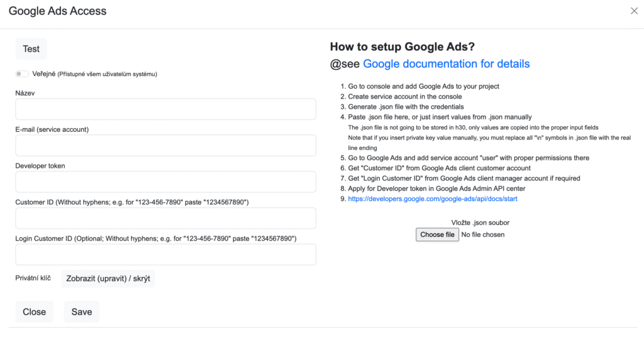Viewport: 644px width, 338px height.
Task: Click Choose file to upload .json
Action: (437, 234)
